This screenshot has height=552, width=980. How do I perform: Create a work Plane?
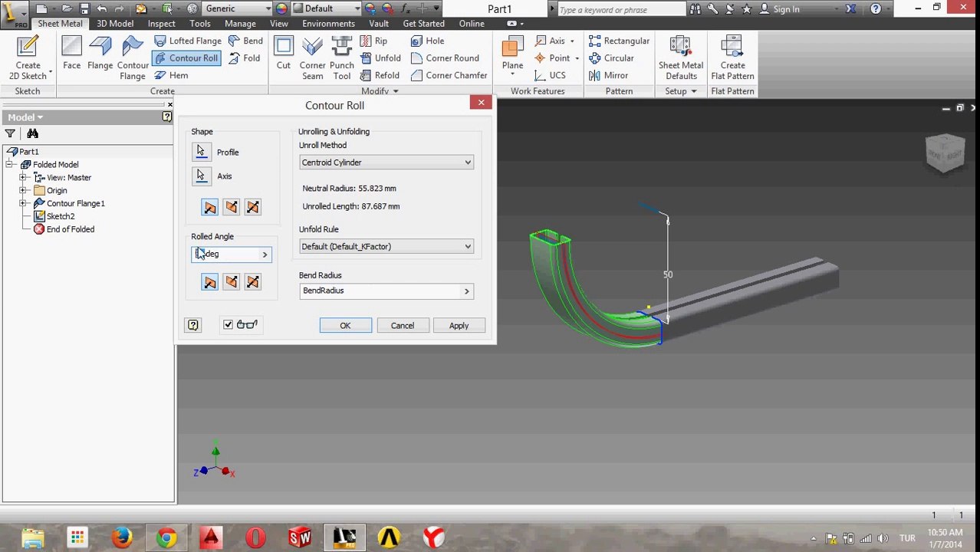pos(512,54)
